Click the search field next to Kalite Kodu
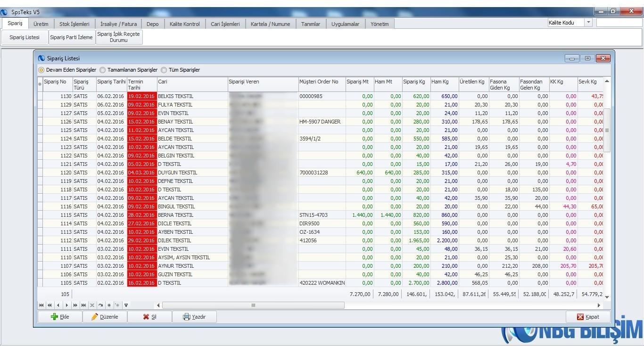Screen dimensions: 644x346 coord(619,23)
